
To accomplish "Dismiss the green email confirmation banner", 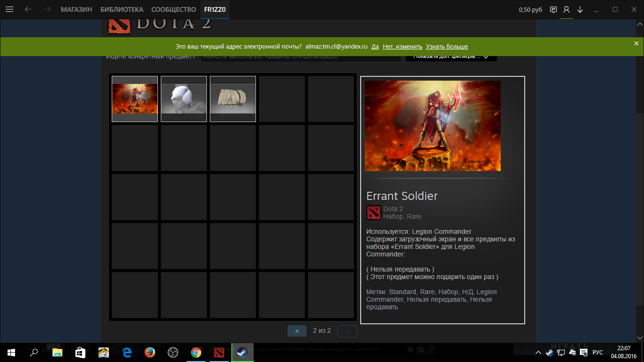I will tap(636, 43).
